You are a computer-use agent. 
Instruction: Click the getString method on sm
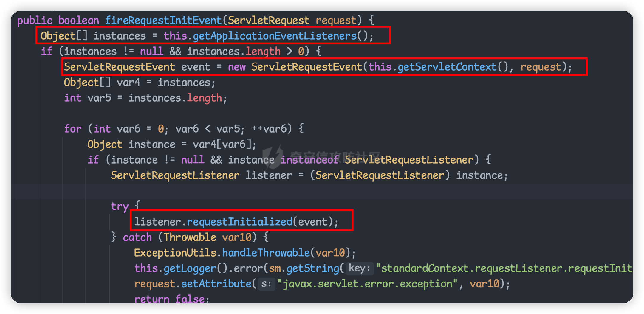tap(312, 268)
